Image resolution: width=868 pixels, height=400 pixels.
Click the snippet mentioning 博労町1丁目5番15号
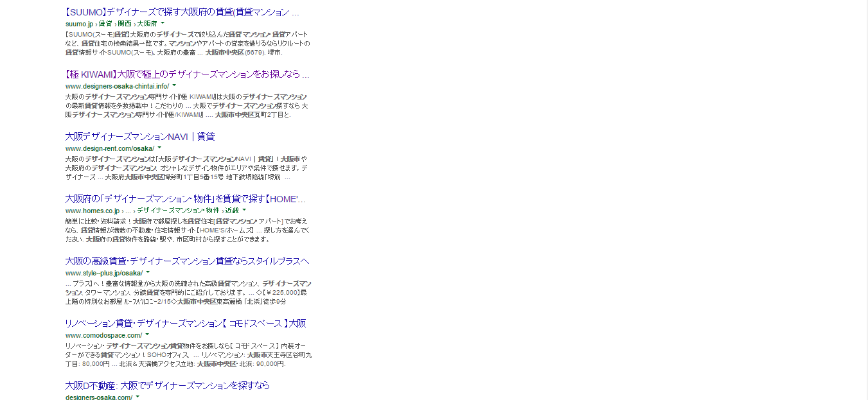point(187,168)
